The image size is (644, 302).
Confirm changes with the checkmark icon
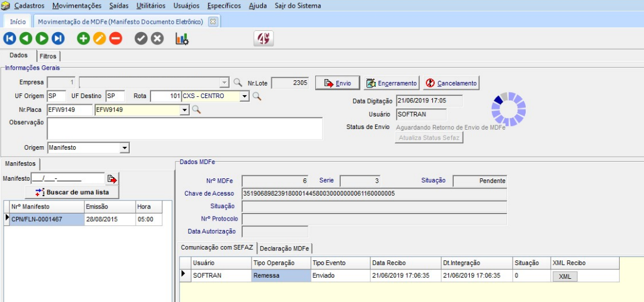point(141,39)
